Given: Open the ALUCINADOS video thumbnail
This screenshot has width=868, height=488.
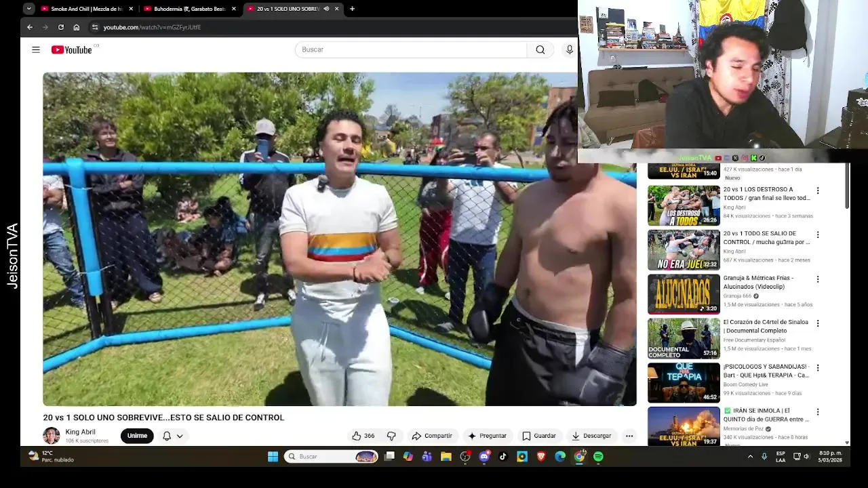Looking at the screenshot, I should 684,294.
